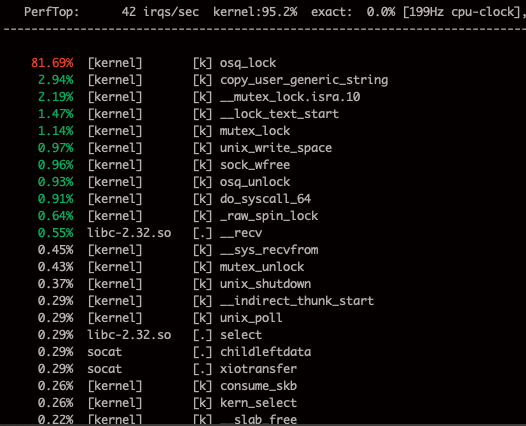Click the osq_unlock symbol

click(255, 182)
